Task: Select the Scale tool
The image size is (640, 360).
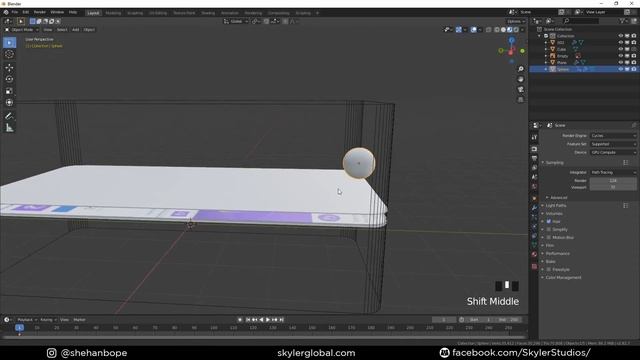Action: tap(9, 91)
